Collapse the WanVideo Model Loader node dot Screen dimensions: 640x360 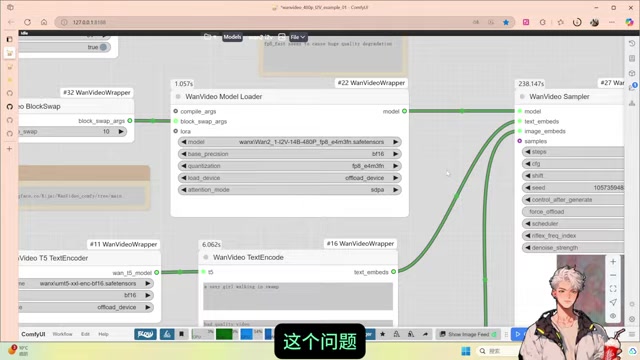(178, 97)
